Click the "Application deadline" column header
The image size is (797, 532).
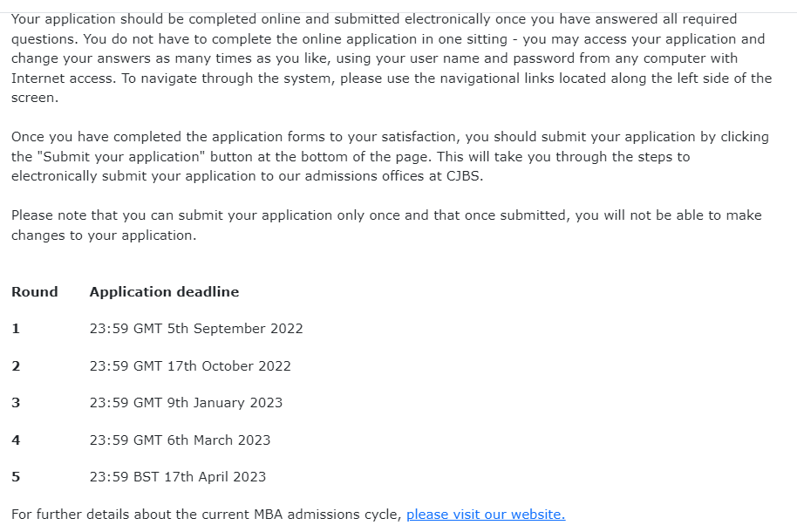pos(164,292)
